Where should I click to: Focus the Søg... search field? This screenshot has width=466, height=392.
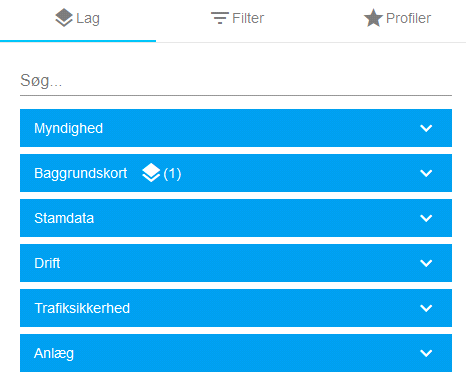point(236,81)
